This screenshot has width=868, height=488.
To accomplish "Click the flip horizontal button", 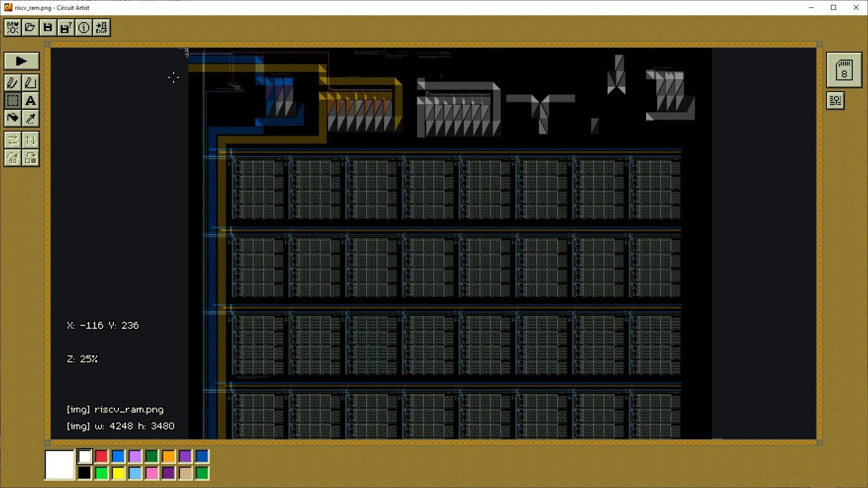I will (x=13, y=140).
